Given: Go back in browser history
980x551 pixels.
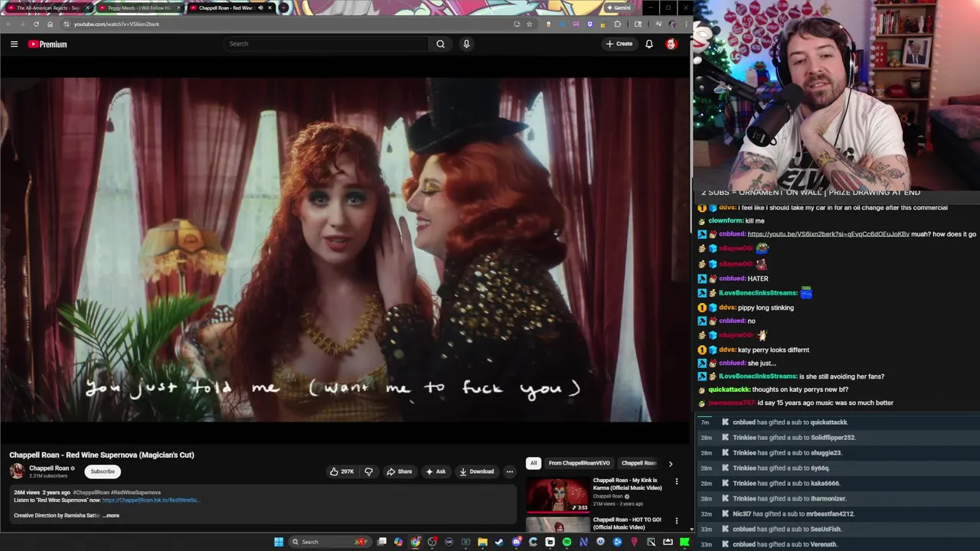Looking at the screenshot, I should [x=8, y=24].
